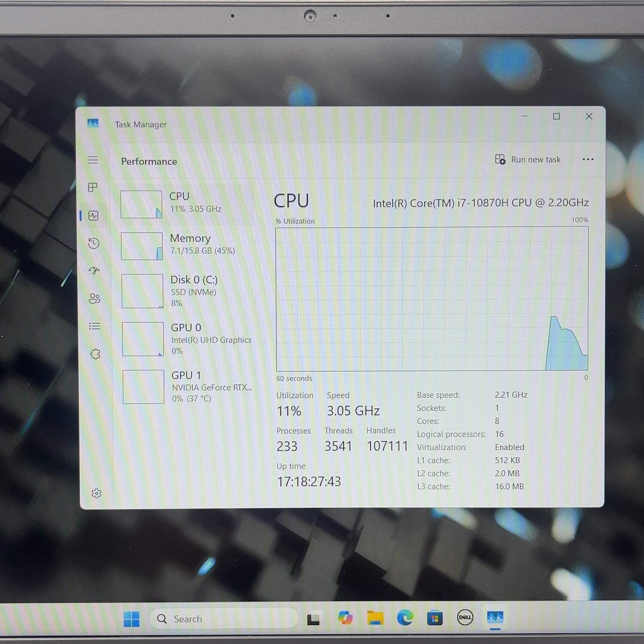
Task: Click the Task Manager title bar app icon
Action: coord(93,124)
